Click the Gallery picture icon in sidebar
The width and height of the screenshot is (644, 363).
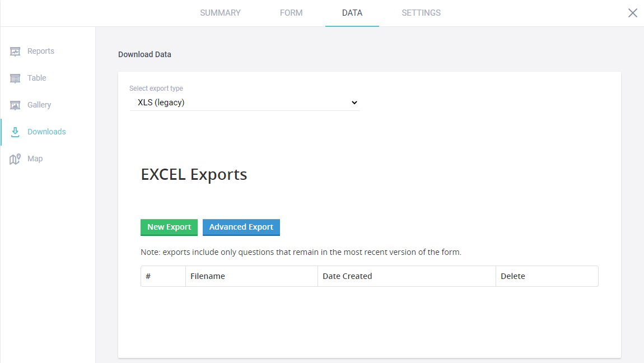click(x=15, y=105)
